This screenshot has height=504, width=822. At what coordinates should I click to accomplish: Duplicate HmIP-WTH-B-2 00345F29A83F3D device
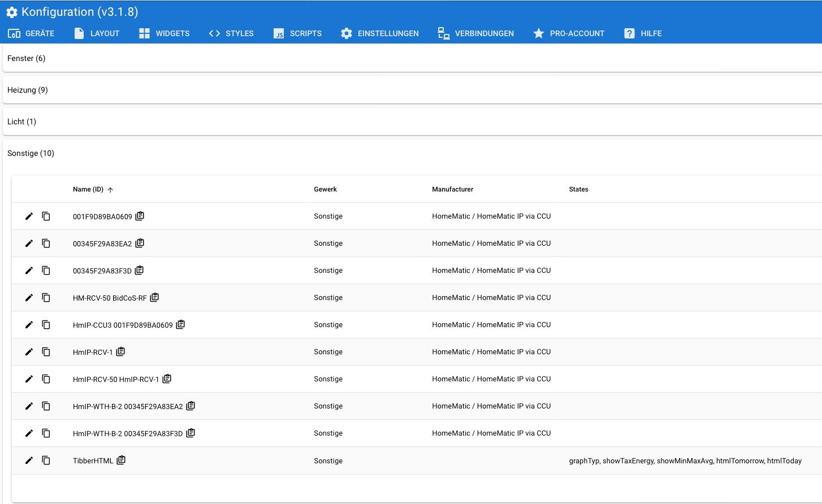(46, 433)
